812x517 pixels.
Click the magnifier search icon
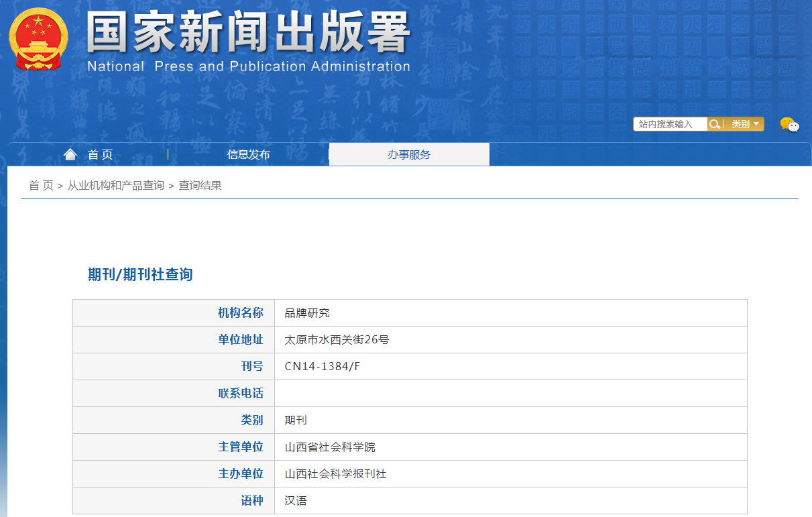pyautogui.click(x=715, y=124)
